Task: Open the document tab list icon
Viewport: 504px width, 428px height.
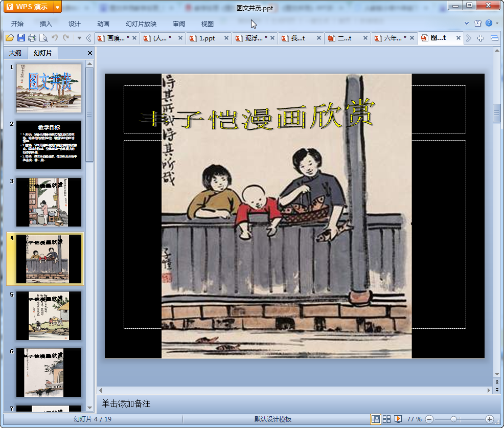Action: tap(494, 38)
